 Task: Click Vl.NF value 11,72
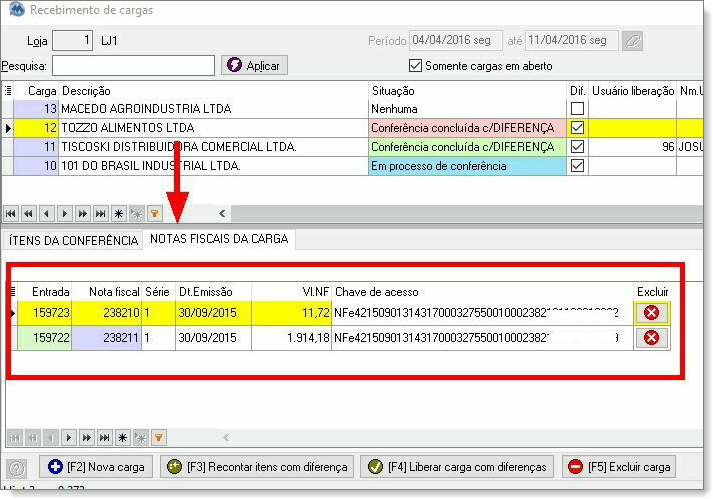(291, 313)
